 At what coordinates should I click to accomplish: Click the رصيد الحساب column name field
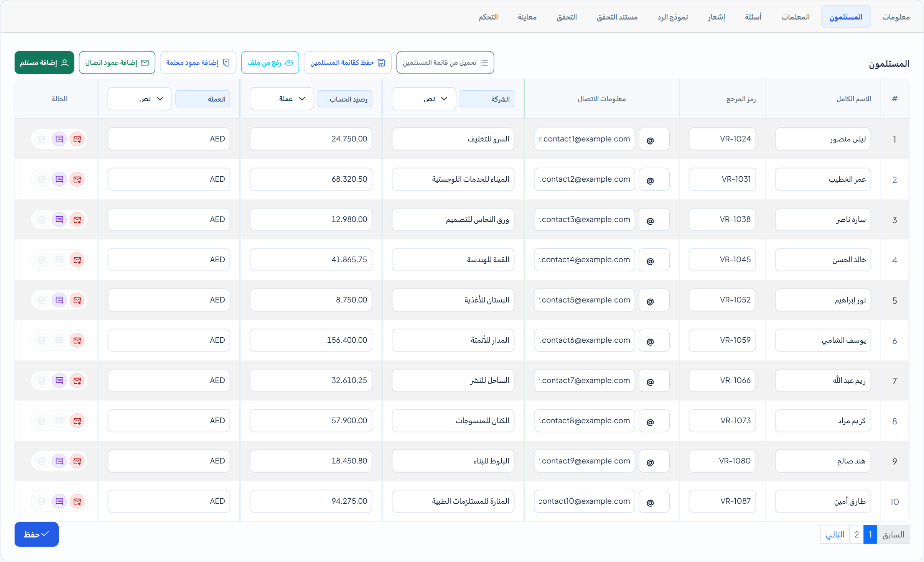[x=345, y=99]
